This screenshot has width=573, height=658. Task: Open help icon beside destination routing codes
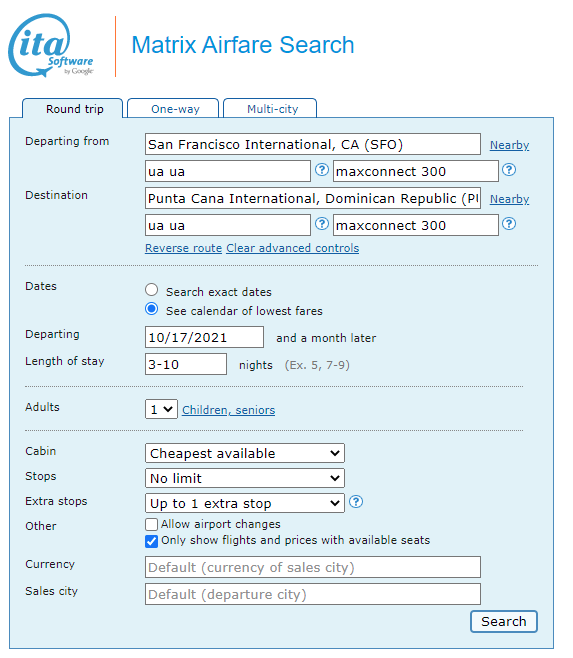pos(322,224)
